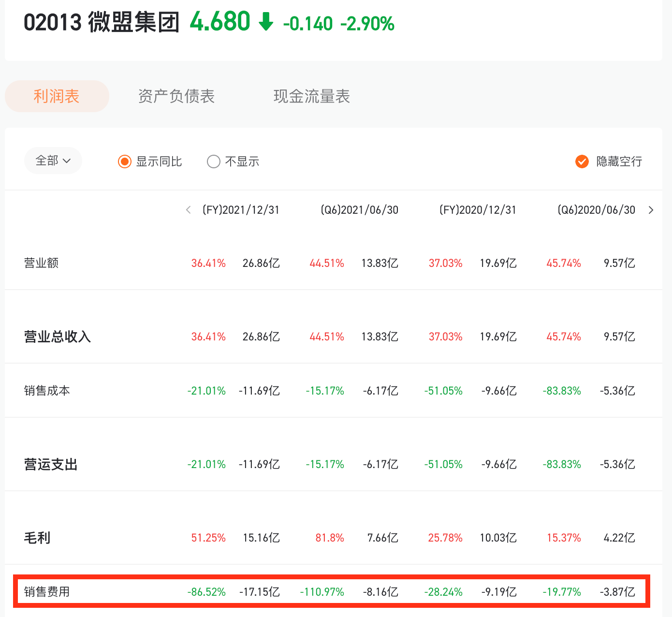672x617 pixels.
Task: Click 26.86亿 in the 营业额 row
Action: [x=261, y=263]
